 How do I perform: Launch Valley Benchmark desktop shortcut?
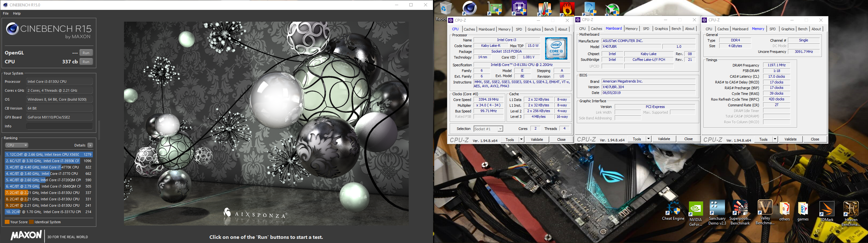pos(765,212)
